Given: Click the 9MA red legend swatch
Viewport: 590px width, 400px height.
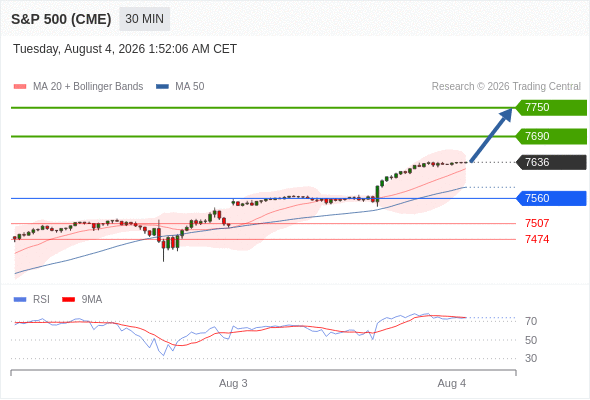Looking at the screenshot, I should (68, 300).
